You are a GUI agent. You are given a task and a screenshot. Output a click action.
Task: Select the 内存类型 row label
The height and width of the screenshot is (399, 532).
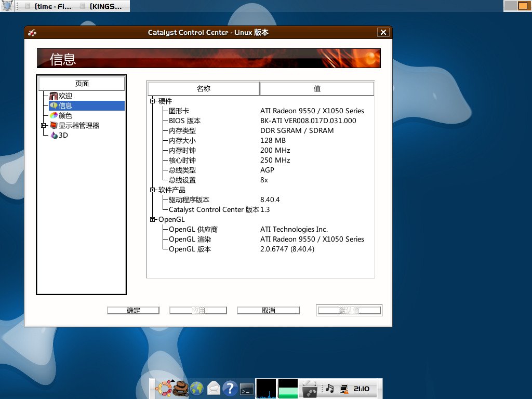coord(182,130)
